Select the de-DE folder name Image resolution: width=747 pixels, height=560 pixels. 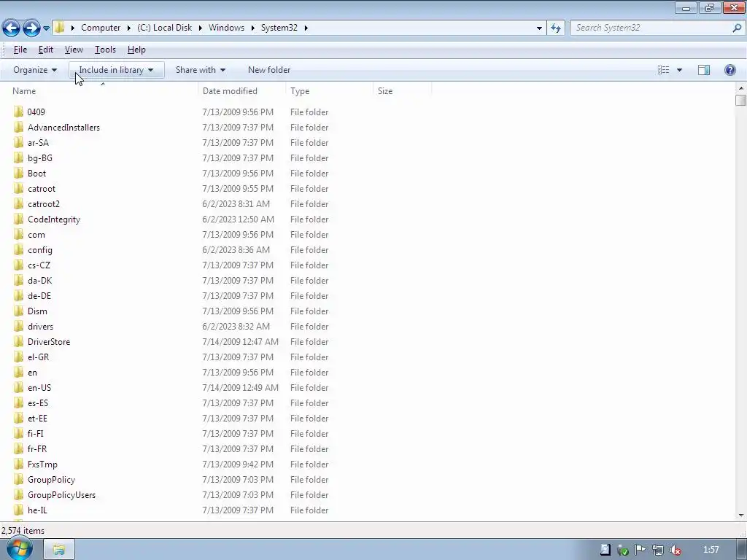pyautogui.click(x=39, y=296)
